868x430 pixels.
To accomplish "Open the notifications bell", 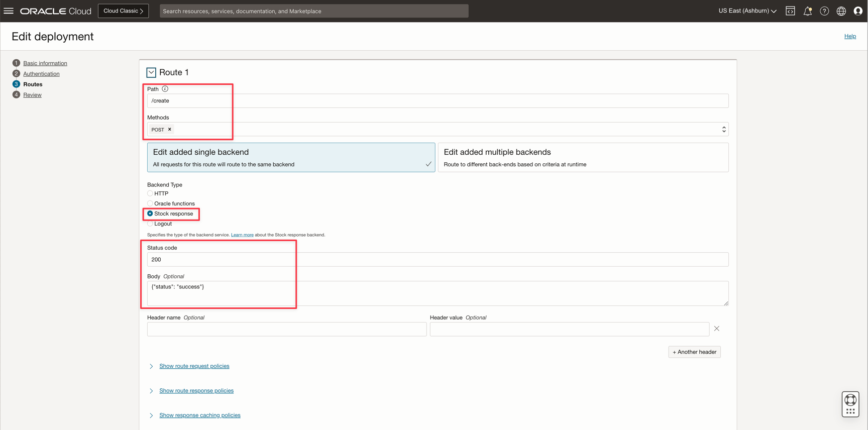I will pyautogui.click(x=807, y=11).
